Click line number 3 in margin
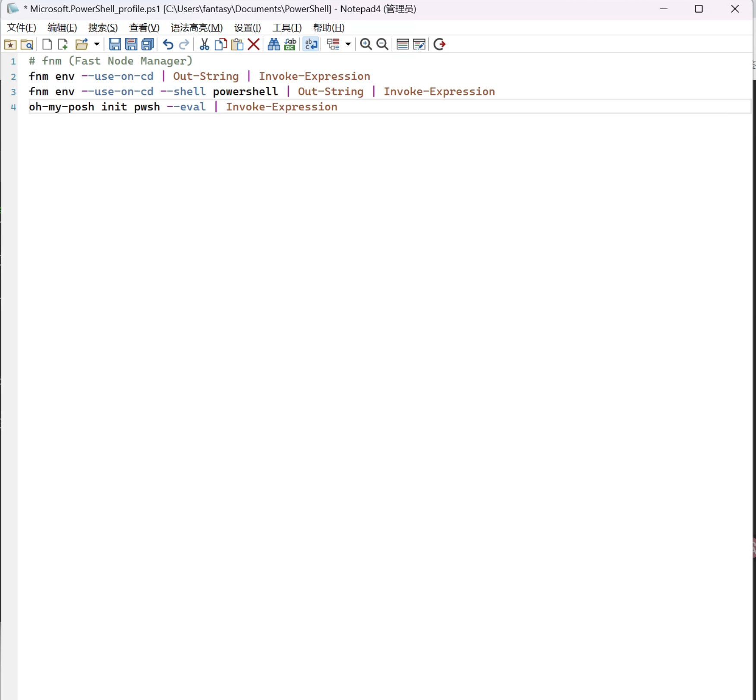Image resolution: width=756 pixels, height=700 pixels. pos(13,92)
